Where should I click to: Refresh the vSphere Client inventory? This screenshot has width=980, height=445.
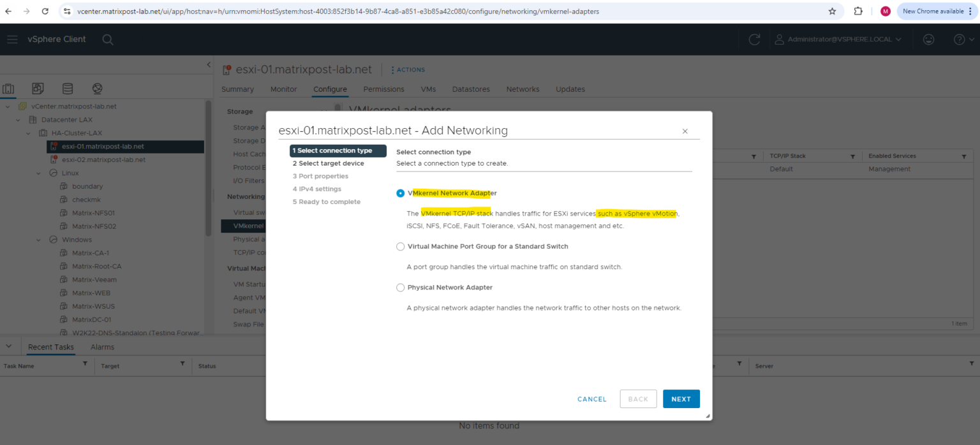tap(754, 39)
